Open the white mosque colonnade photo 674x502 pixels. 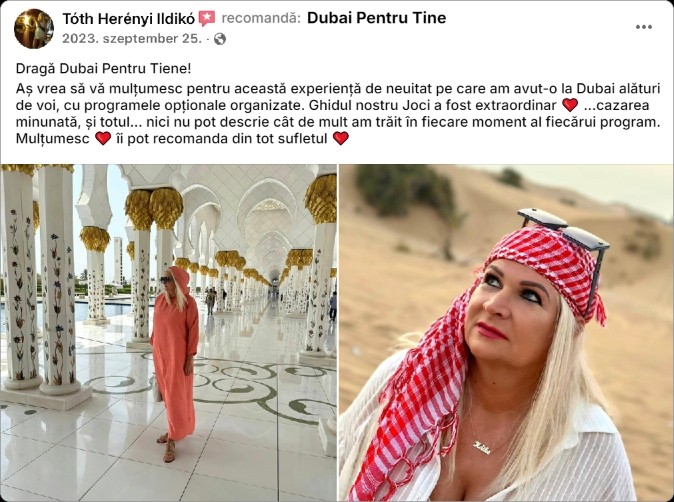coord(168,333)
